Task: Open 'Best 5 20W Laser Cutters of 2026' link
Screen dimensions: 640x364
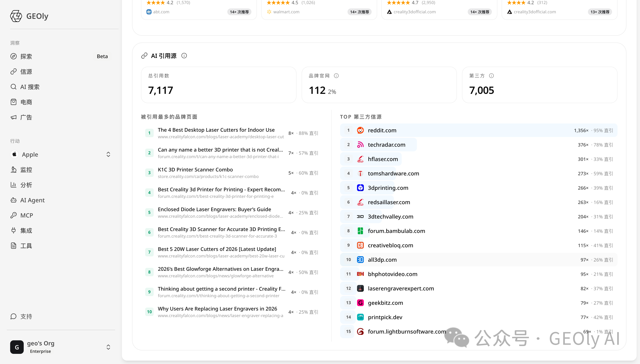Action: coord(217,249)
